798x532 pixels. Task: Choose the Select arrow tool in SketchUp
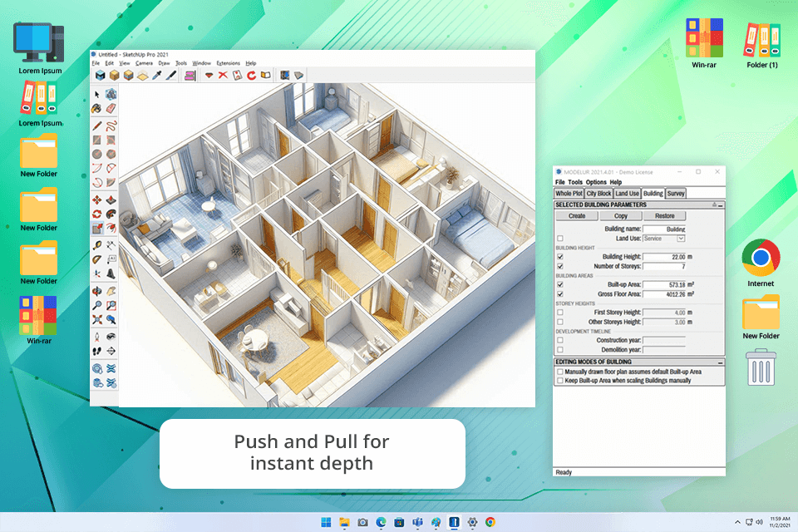click(x=97, y=94)
